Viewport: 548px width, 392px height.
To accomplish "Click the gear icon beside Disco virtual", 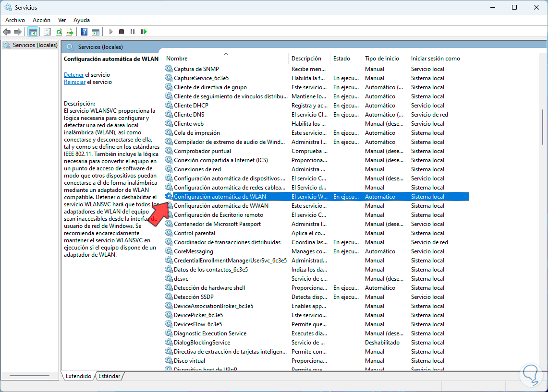I will tap(169, 361).
